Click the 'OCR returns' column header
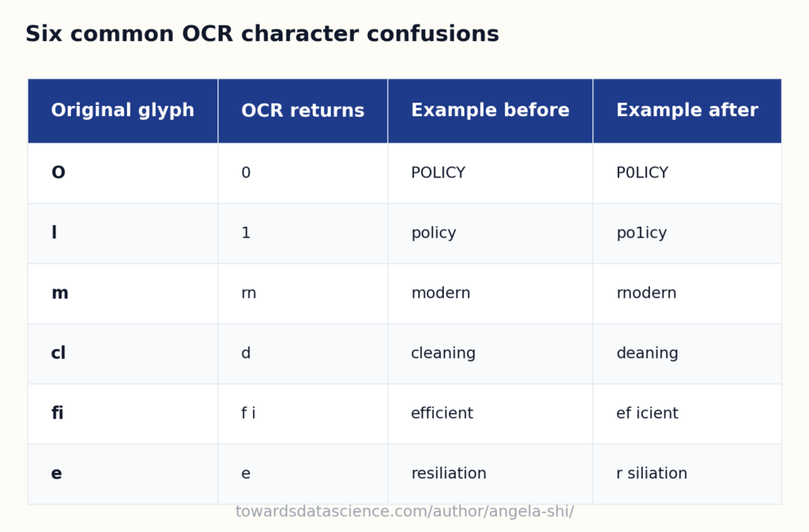This screenshot has height=532, width=809. click(303, 111)
